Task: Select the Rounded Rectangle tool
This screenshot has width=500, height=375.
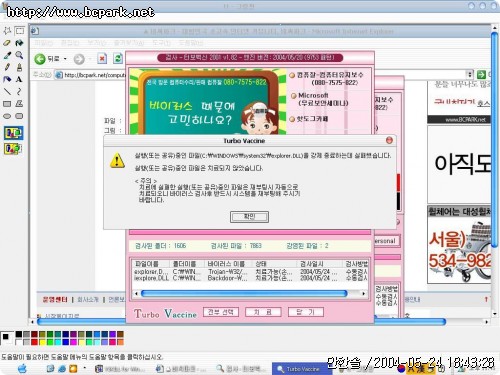Action: pyautogui.click(x=20, y=116)
